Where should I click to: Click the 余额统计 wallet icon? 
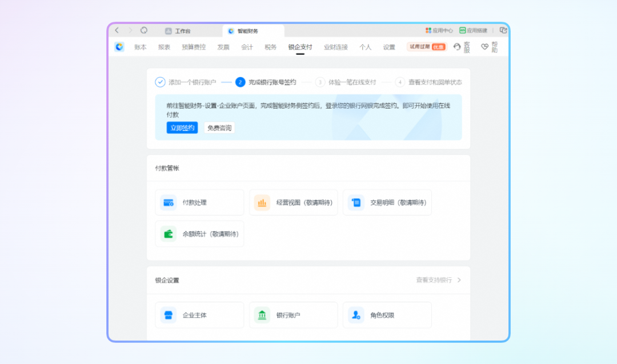pyautogui.click(x=169, y=234)
